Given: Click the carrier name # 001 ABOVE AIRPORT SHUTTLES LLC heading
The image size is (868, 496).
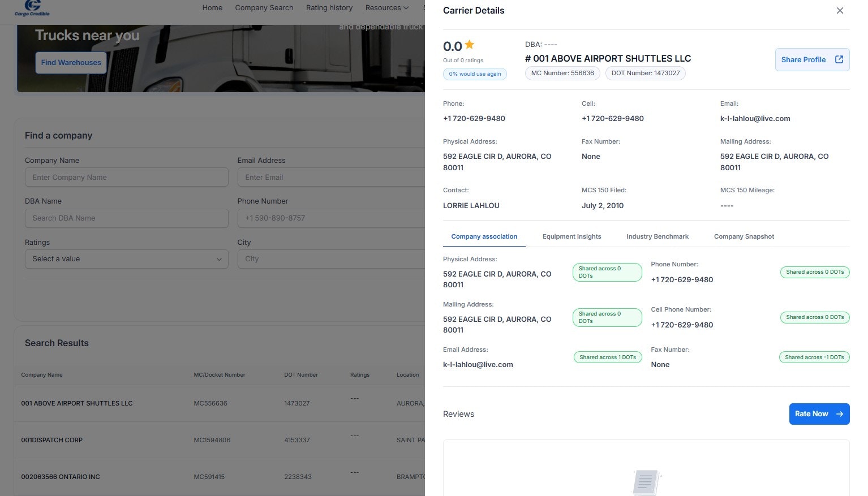Looking at the screenshot, I should coord(608,58).
